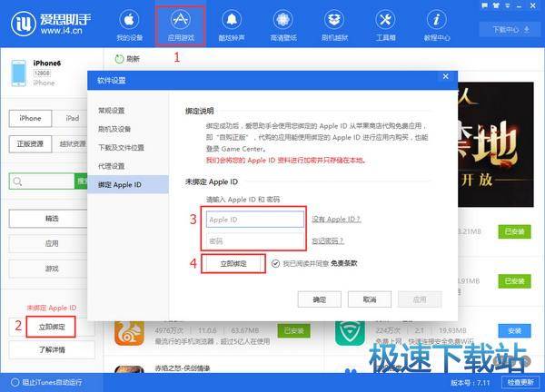Select the 正版资源 tab
Screen dimensions: 545x392
point(30,143)
